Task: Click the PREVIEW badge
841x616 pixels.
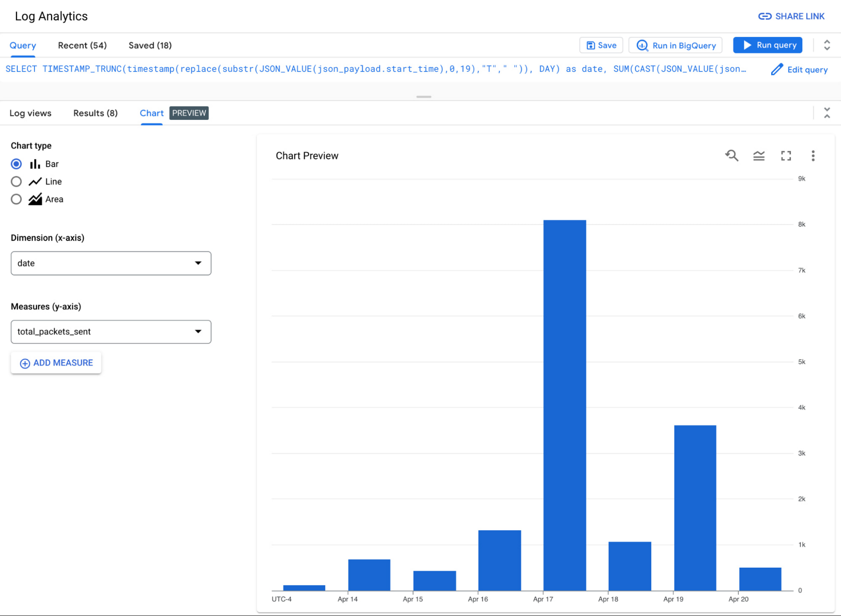Action: (189, 113)
